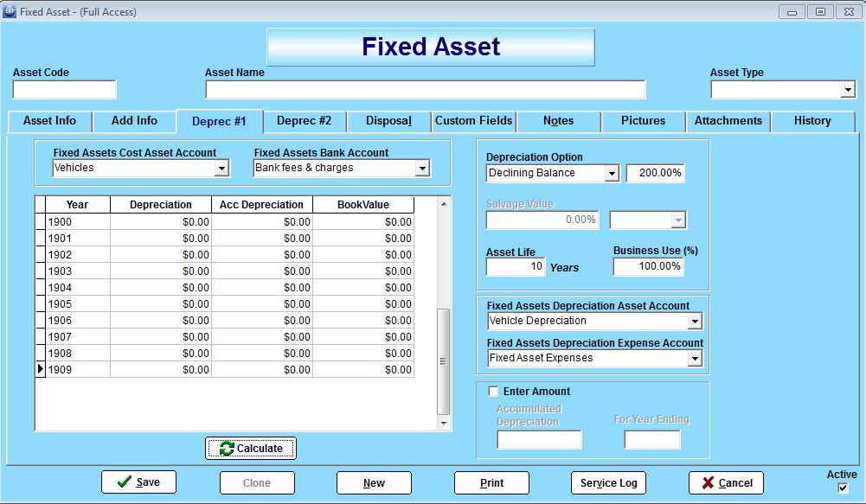866x504 pixels.
Task: Click the New button
Action: [x=374, y=482]
